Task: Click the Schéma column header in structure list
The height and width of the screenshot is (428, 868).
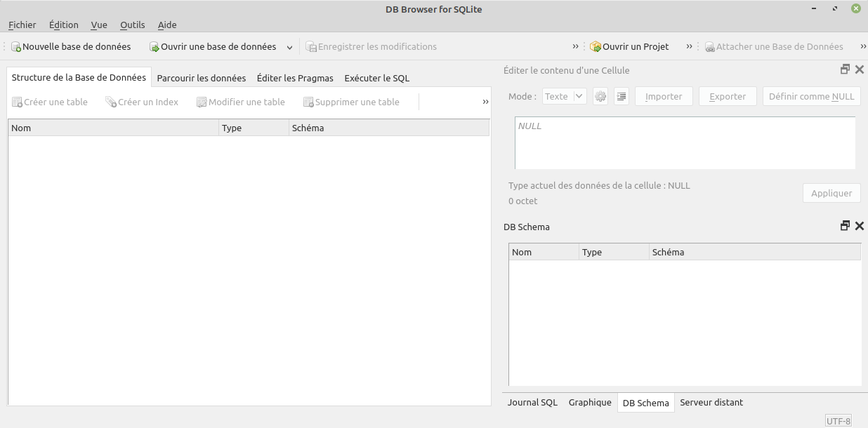Action: tap(389, 128)
